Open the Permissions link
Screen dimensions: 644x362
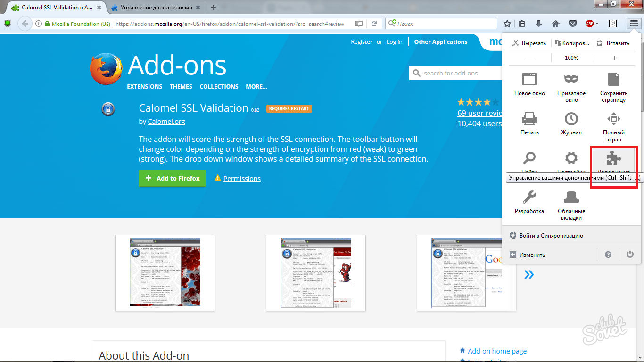(242, 179)
